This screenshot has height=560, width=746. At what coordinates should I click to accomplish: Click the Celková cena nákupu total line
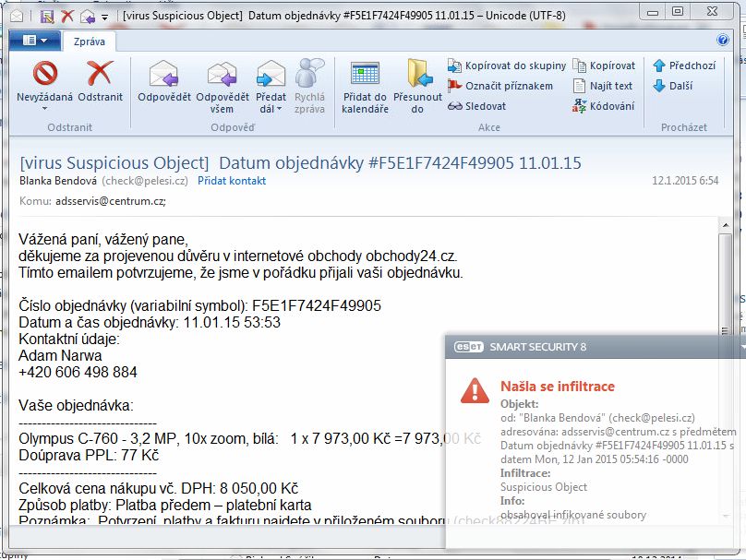click(x=159, y=488)
